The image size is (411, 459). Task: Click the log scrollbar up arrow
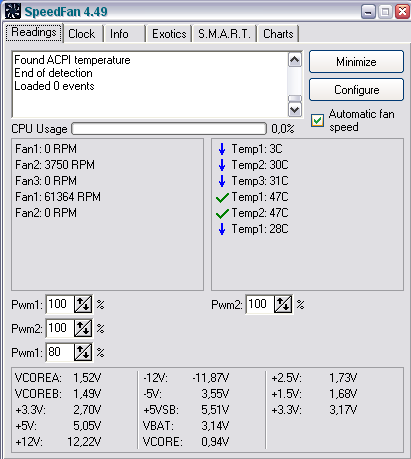pyautogui.click(x=295, y=60)
